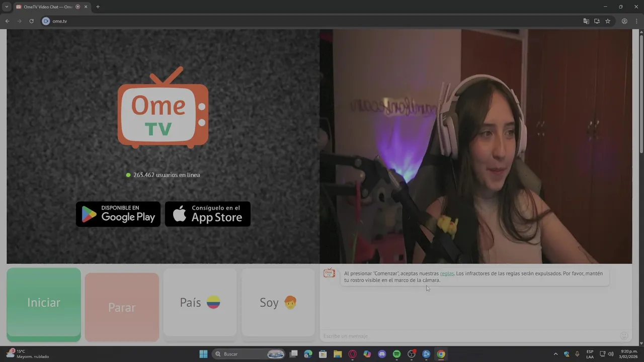The height and width of the screenshot is (362, 644).
Task: Close the OmeTV Video Chat tab
Action: [x=86, y=7]
